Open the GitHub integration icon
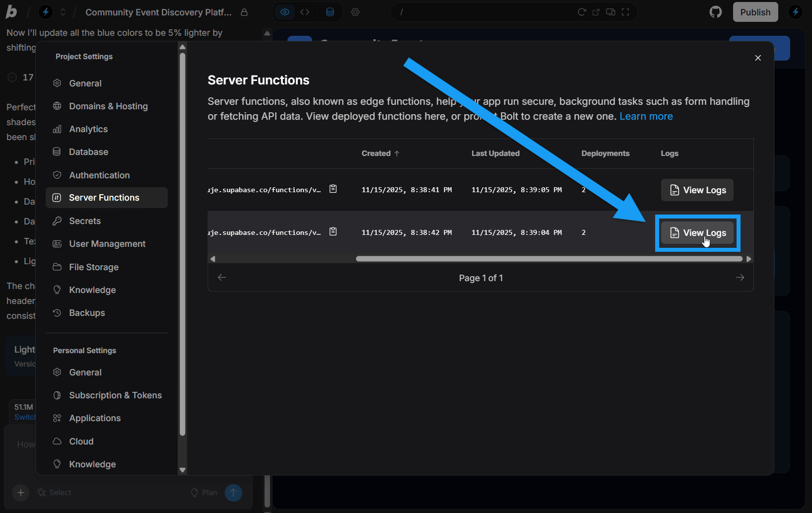The height and width of the screenshot is (513, 812). [715, 11]
